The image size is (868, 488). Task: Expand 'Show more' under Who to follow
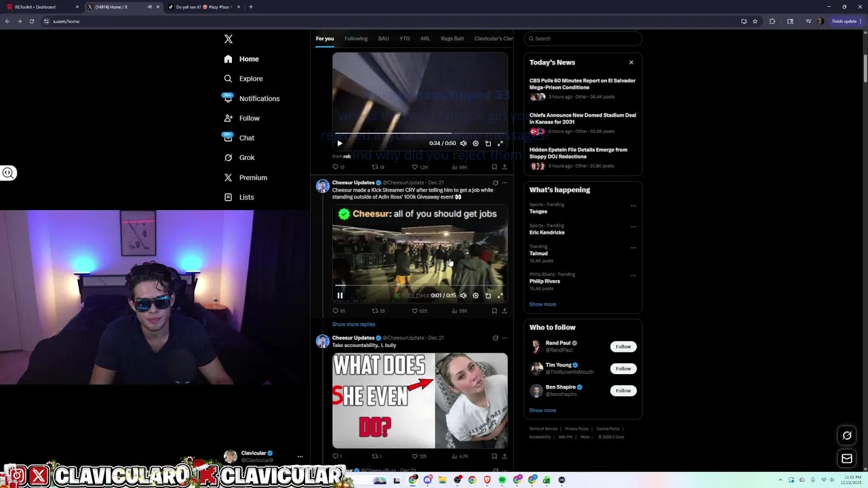click(x=542, y=410)
